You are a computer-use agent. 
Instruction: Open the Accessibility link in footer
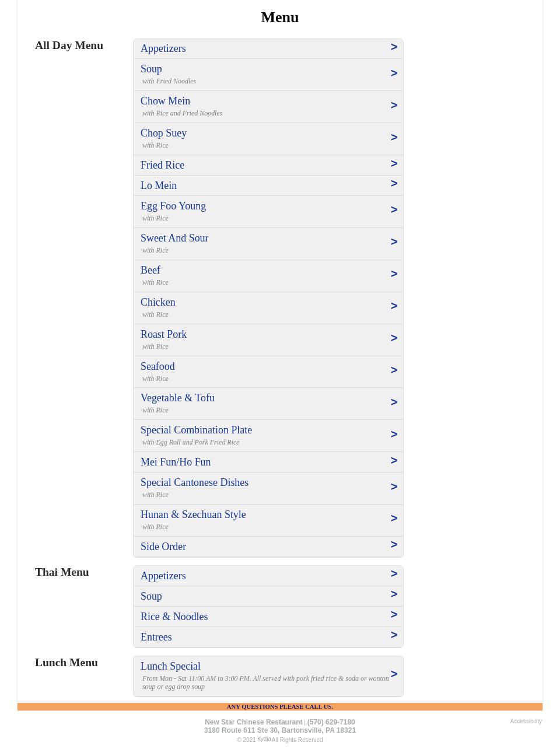(x=526, y=722)
